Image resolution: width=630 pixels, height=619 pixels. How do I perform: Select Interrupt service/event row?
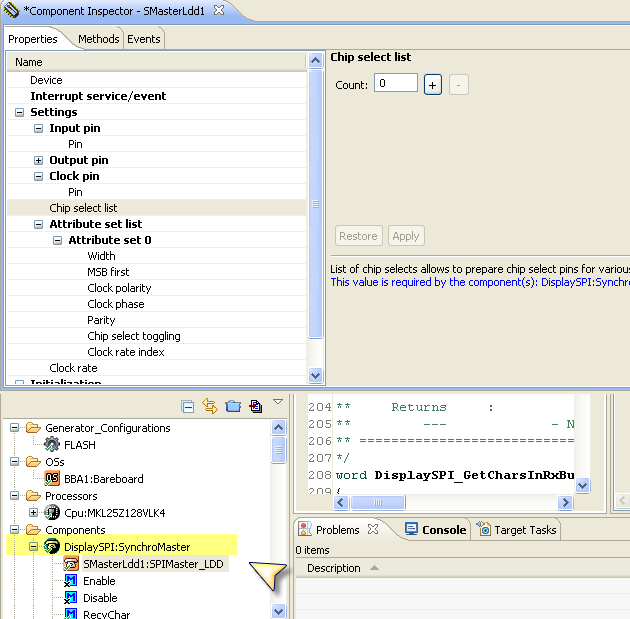157,96
